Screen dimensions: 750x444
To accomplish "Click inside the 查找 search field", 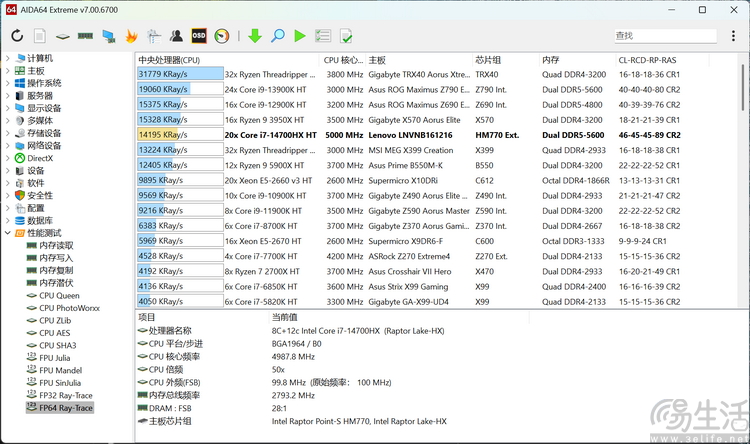I will tap(665, 36).
